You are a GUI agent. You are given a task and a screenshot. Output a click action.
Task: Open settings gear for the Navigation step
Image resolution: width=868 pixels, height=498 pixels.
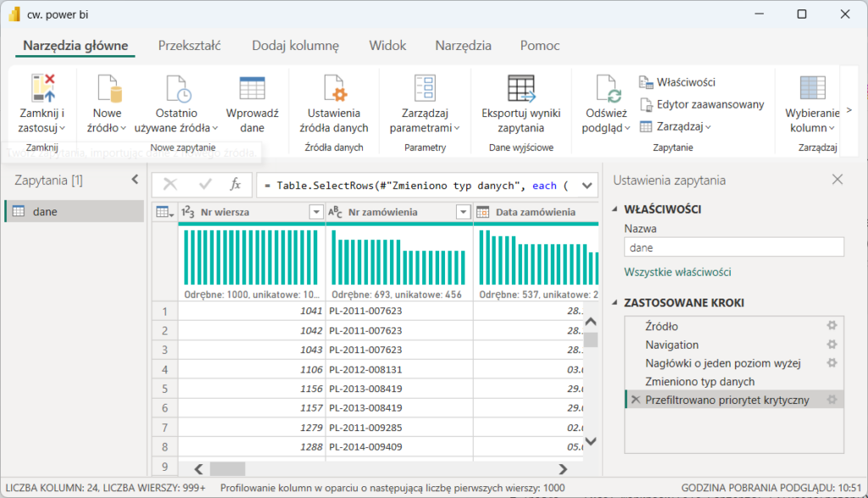(x=832, y=344)
